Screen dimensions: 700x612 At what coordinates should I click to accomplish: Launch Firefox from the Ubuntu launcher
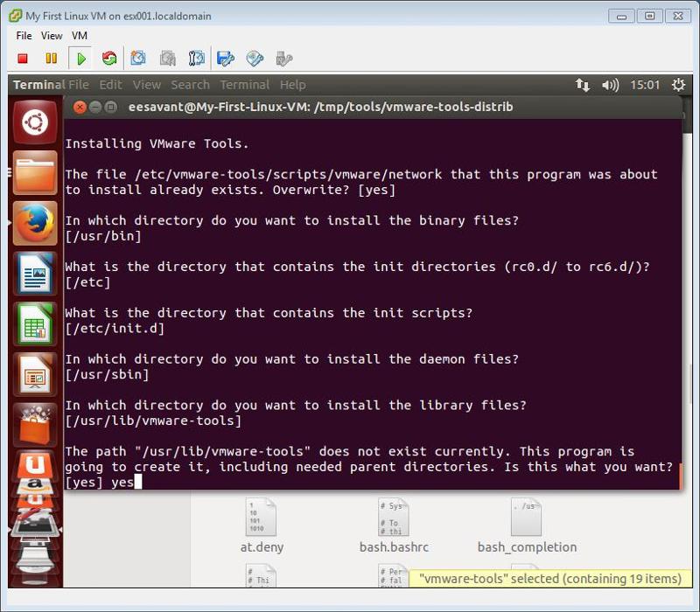point(35,223)
